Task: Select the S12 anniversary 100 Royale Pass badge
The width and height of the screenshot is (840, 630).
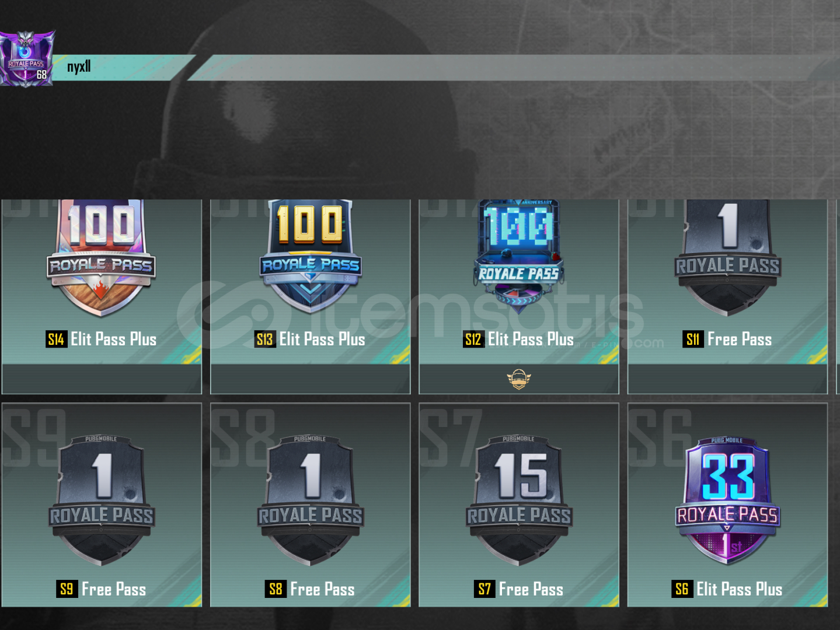Action: (x=518, y=253)
